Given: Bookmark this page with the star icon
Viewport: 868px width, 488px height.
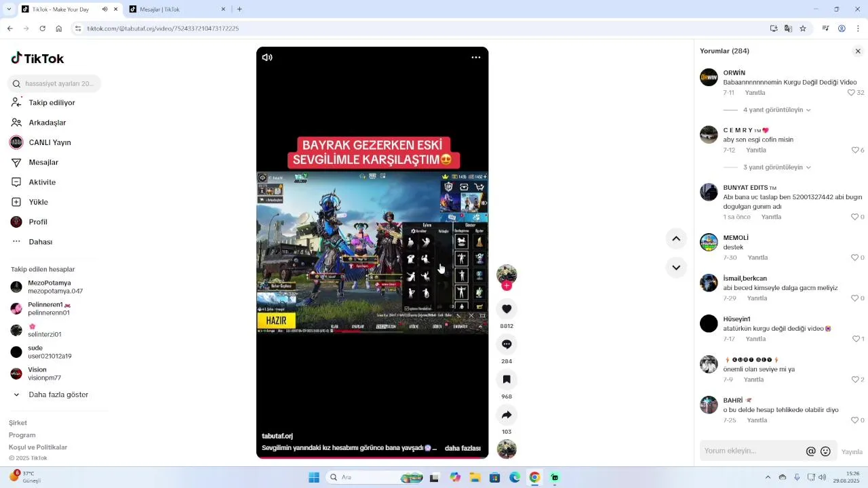Looking at the screenshot, I should point(803,28).
